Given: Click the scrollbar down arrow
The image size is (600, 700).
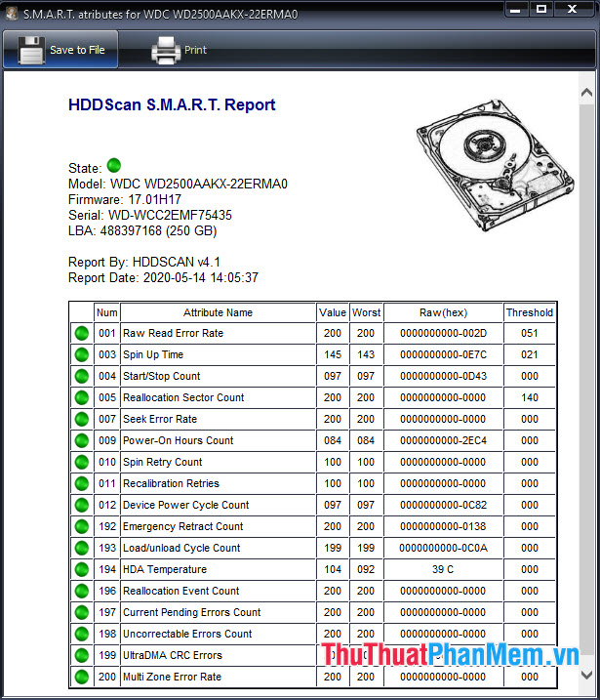Looking at the screenshot, I should pyautogui.click(x=586, y=675).
